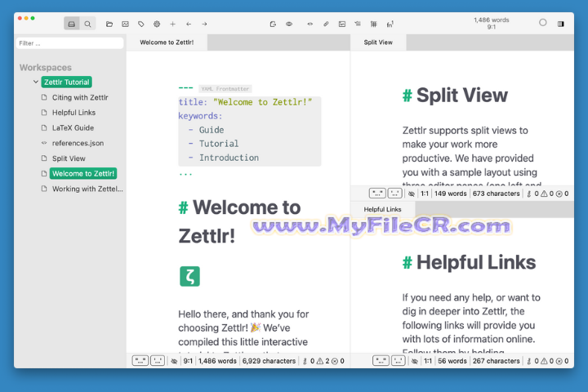Start the Pomodoro timer circle
This screenshot has width=588, height=392.
(542, 23)
